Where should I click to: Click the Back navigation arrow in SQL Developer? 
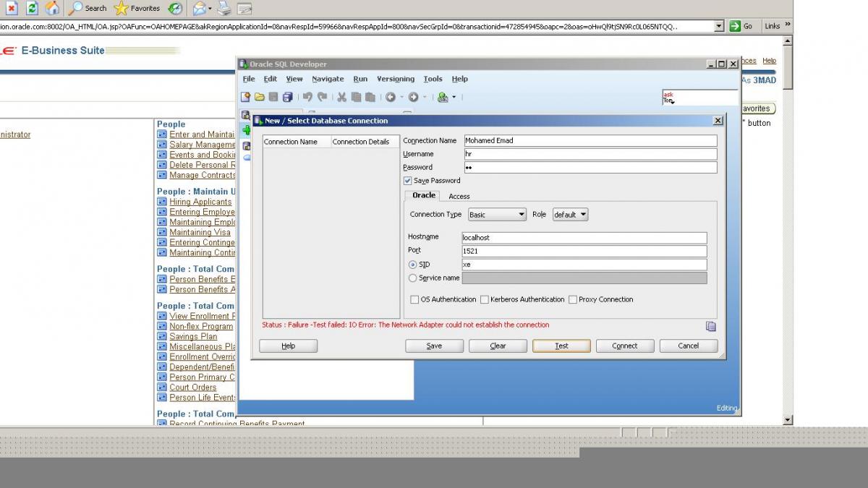[391, 97]
